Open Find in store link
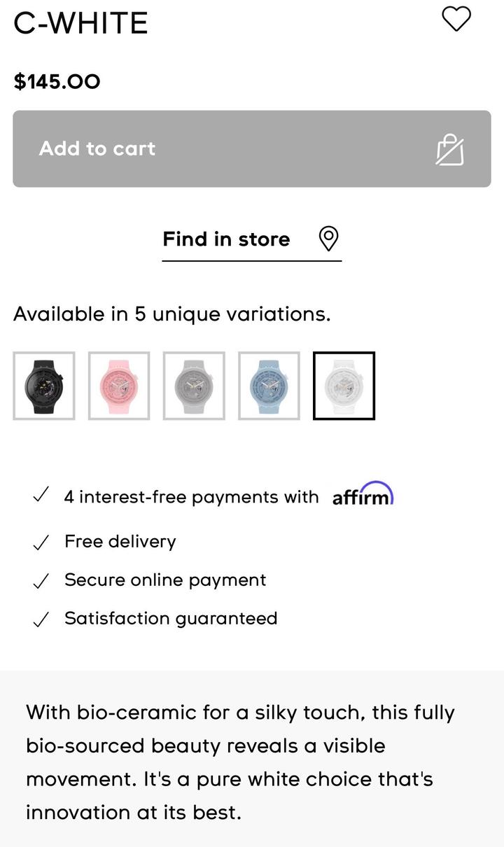The image size is (504, 847). 226,239
